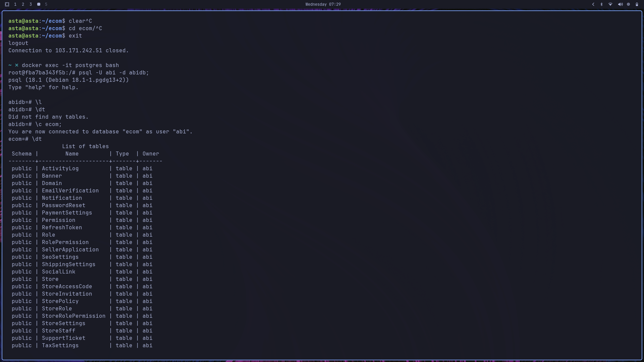Image resolution: width=644 pixels, height=362 pixels.
Task: Click the active workspace square indicator
Action: [39, 4]
